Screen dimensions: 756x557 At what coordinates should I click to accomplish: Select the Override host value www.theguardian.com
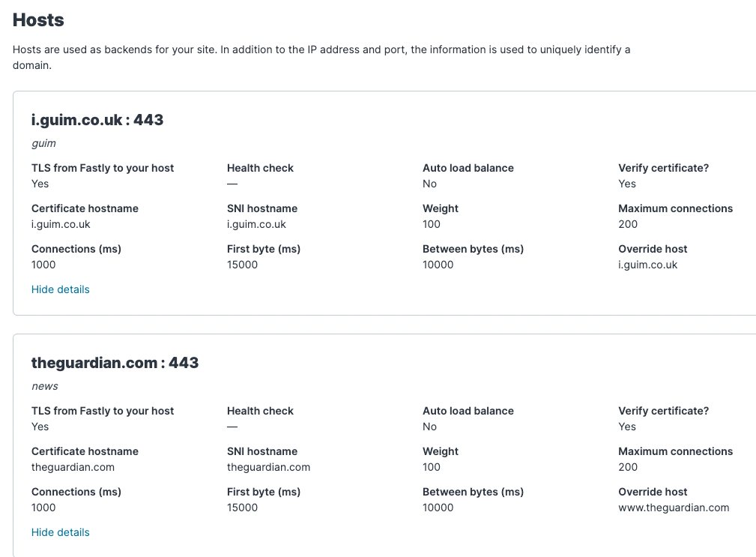click(x=674, y=508)
